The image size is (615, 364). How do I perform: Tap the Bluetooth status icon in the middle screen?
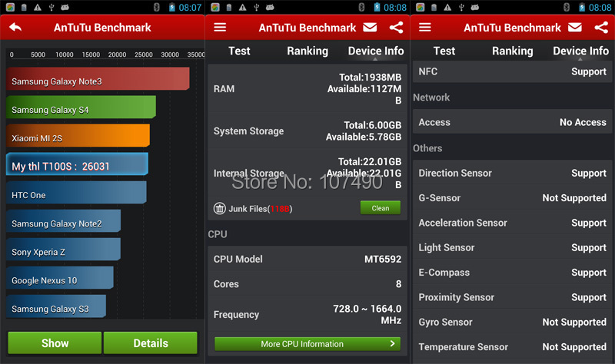[x=361, y=7]
